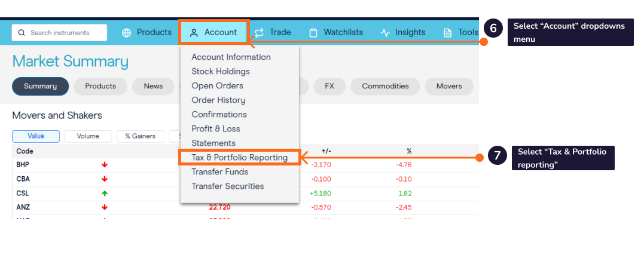Choose Transfer Funds menu entry

tap(219, 172)
